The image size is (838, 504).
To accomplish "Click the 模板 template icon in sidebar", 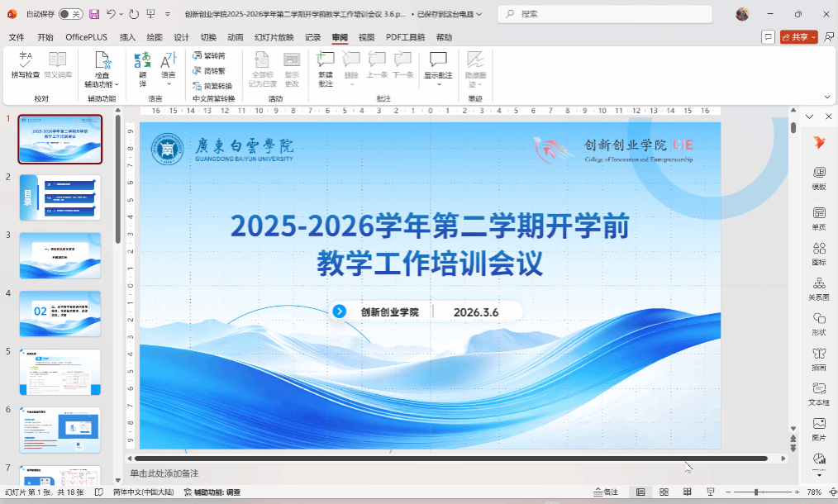I will 818,177.
